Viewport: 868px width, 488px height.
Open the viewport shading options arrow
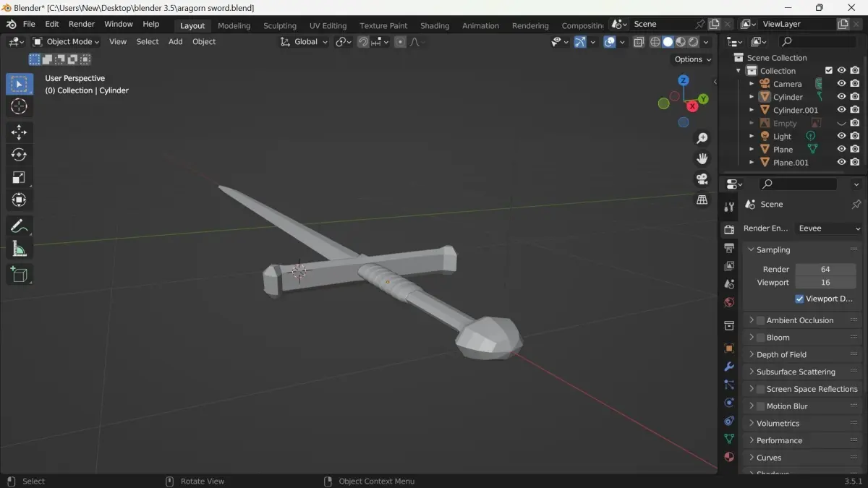click(x=707, y=42)
